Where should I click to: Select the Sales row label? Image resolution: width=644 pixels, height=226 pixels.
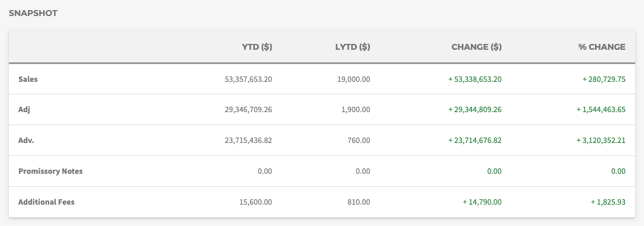pyautogui.click(x=28, y=79)
